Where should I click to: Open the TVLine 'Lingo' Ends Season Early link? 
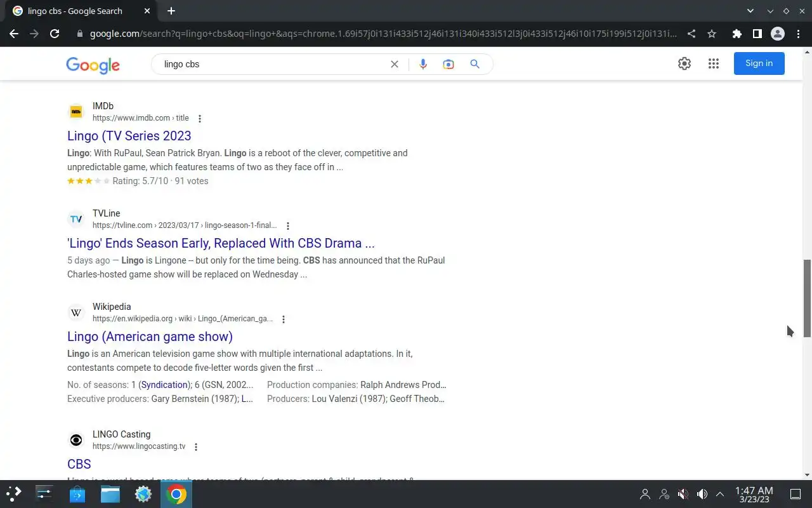click(221, 243)
